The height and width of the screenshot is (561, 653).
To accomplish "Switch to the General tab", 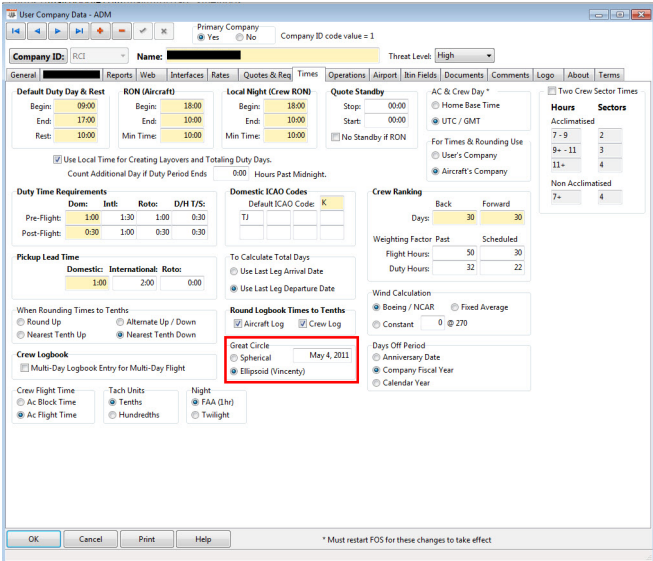I will (x=23, y=75).
